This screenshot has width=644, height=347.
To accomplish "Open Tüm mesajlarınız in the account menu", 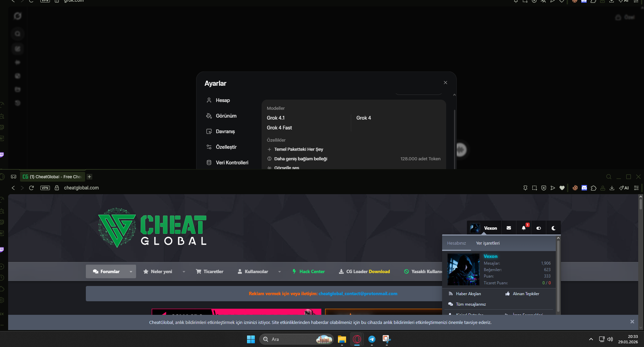I will [467, 304].
